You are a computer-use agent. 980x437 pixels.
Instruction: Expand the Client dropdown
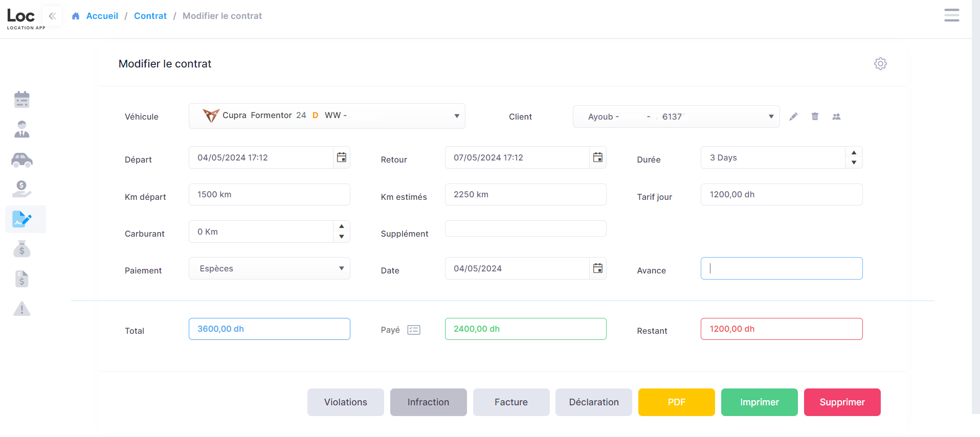[771, 117]
